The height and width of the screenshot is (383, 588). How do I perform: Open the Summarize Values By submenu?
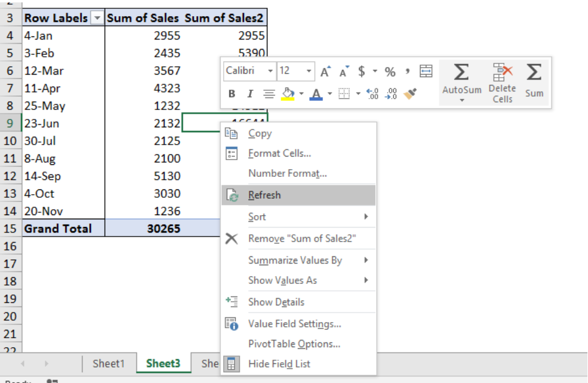click(x=299, y=260)
